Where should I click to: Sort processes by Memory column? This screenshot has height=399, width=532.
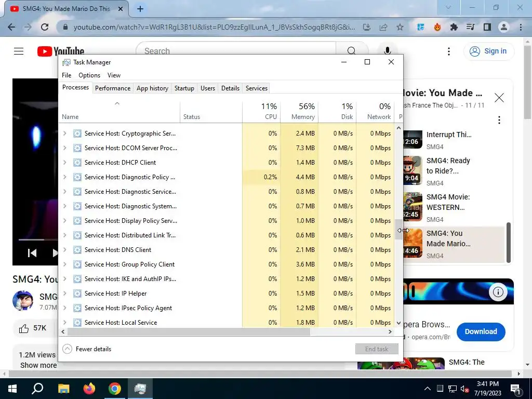coord(300,111)
